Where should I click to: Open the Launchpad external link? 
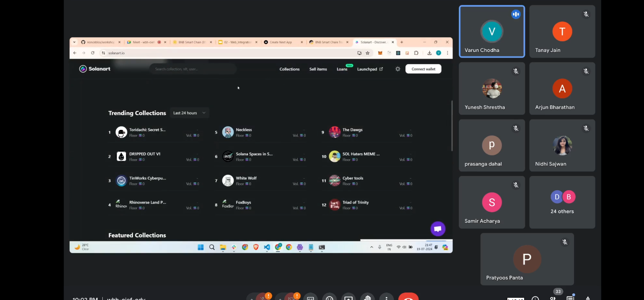[370, 69]
